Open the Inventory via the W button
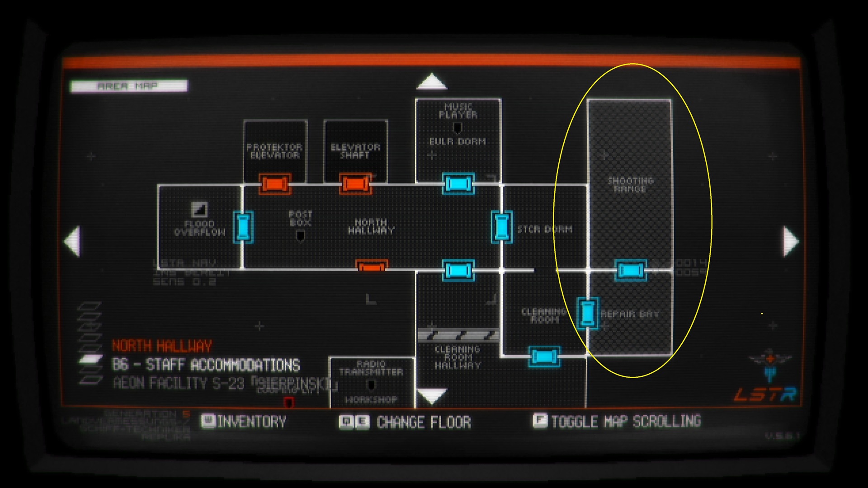The width and height of the screenshot is (868, 488). point(208,422)
